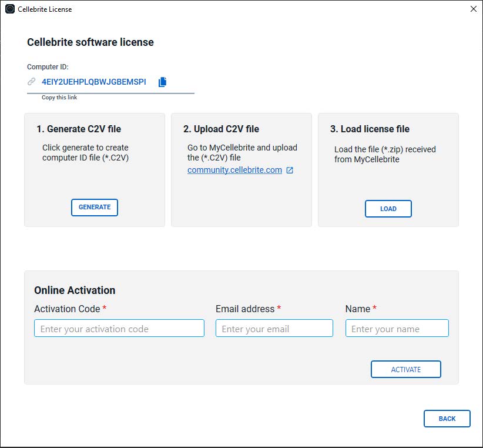
Task: Select the Computer ID 4EIY2UEHPLQBWJGBEMSPI text
Action: pos(94,82)
